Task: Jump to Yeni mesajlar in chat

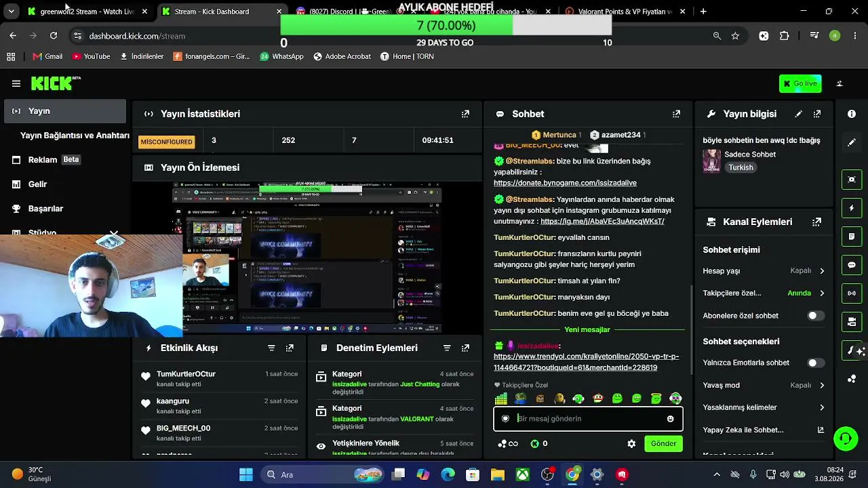Action: (x=587, y=330)
